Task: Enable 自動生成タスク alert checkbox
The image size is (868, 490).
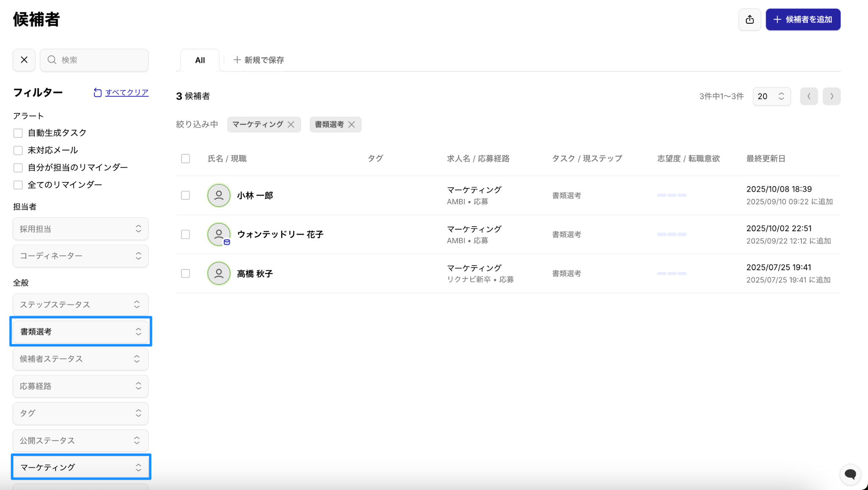Action: (18, 133)
